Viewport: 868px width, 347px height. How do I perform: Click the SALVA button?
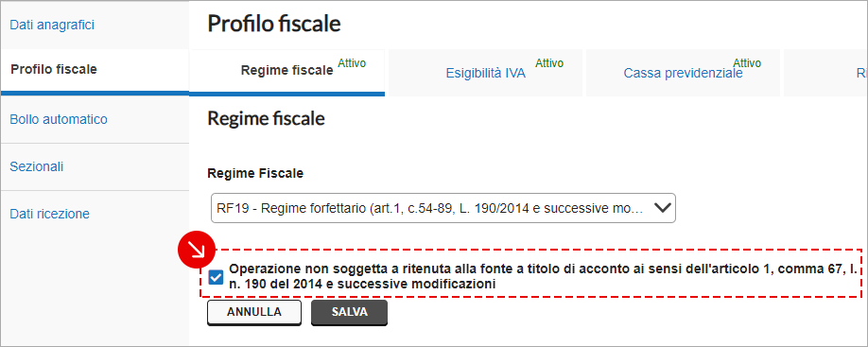(x=349, y=312)
